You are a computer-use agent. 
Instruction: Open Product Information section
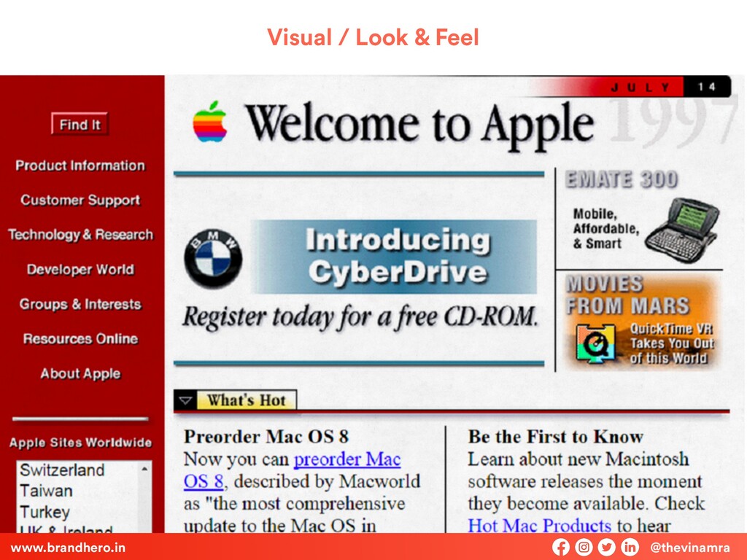[x=80, y=166]
